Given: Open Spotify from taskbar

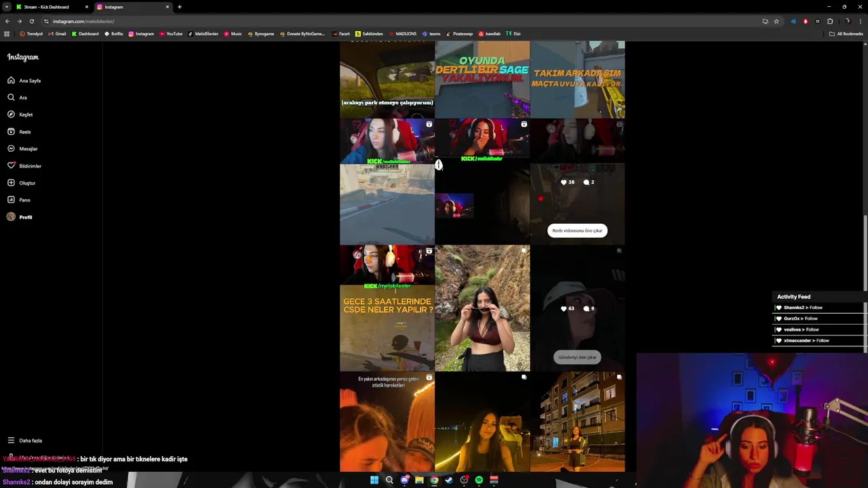Looking at the screenshot, I should pos(479,480).
